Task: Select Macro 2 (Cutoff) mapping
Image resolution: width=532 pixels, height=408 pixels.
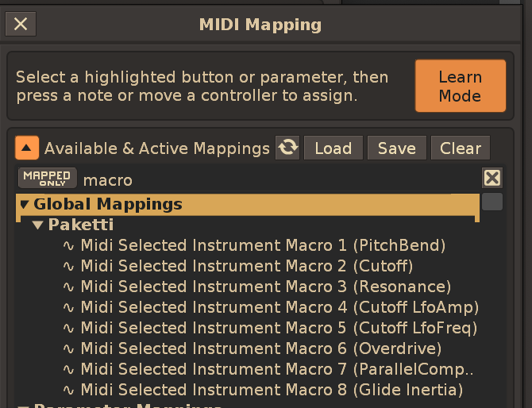Action: (247, 266)
